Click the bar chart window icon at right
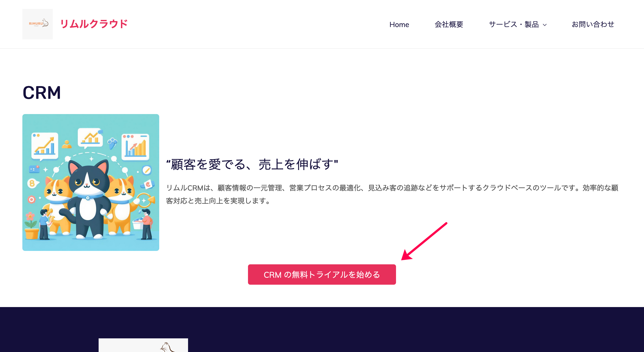The width and height of the screenshot is (644, 352). tap(135, 147)
